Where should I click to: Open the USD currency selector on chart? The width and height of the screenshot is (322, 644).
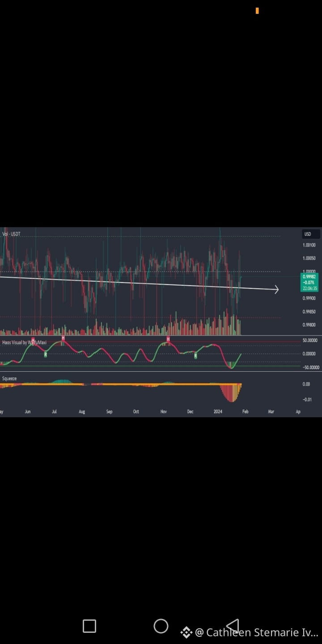point(311,234)
